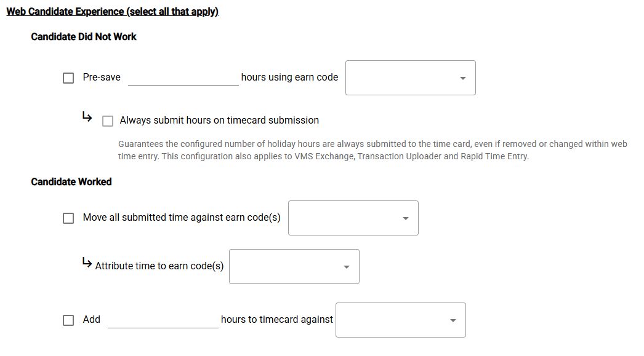This screenshot has height=356, width=644.
Task: Click the 'hours using earn code' label
Action: coord(289,77)
